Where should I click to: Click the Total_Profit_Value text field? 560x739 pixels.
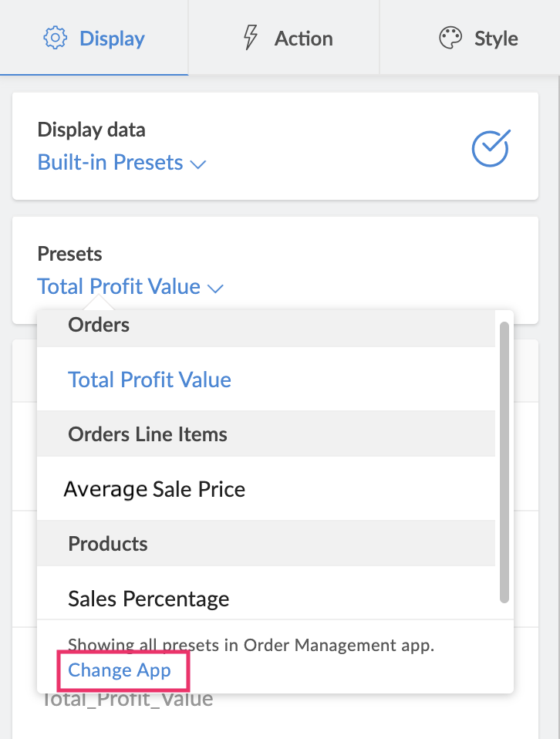pyautogui.click(x=127, y=700)
